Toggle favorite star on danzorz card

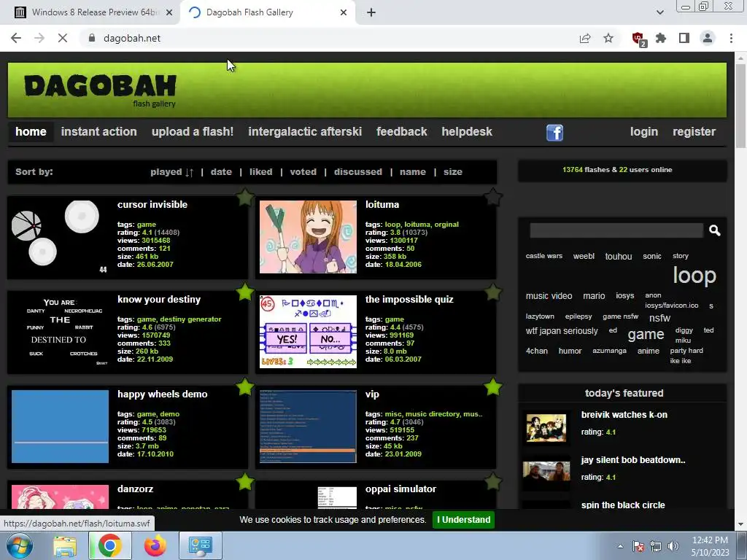(x=245, y=481)
